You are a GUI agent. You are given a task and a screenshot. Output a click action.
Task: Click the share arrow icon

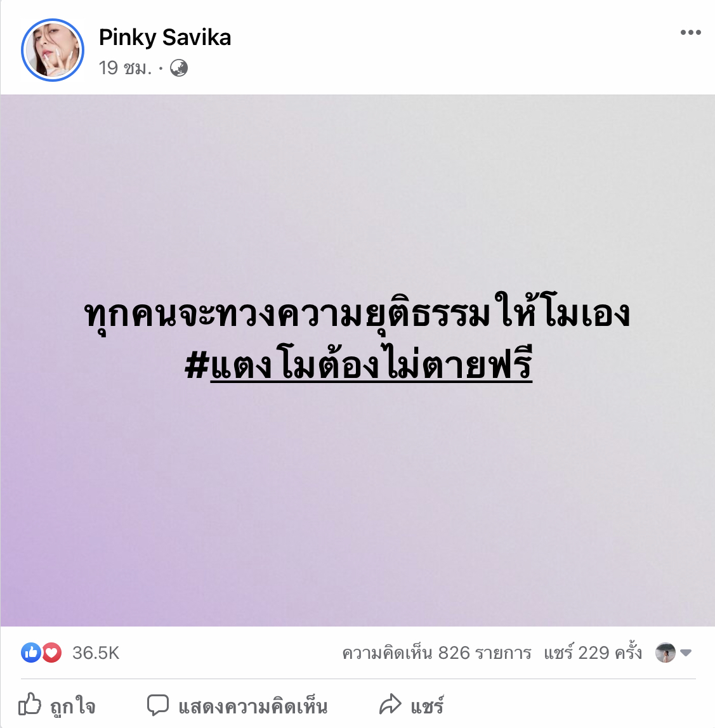[x=390, y=704]
